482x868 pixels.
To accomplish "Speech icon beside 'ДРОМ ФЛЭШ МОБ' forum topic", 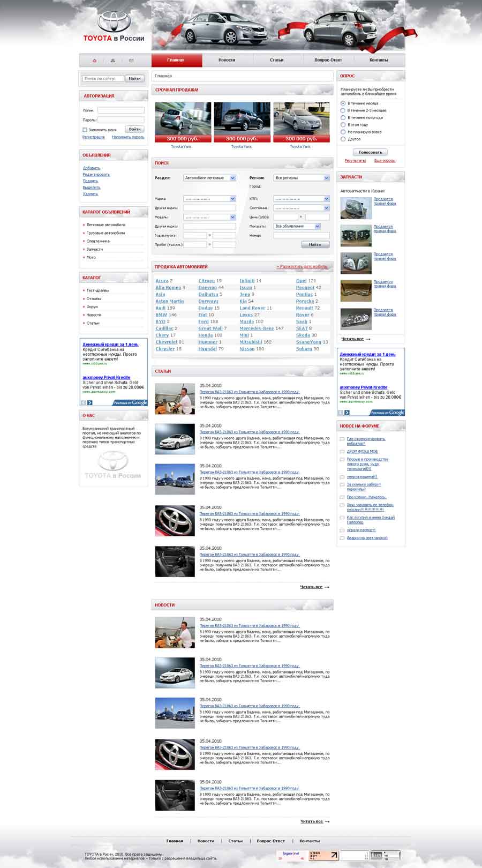I will [342, 452].
